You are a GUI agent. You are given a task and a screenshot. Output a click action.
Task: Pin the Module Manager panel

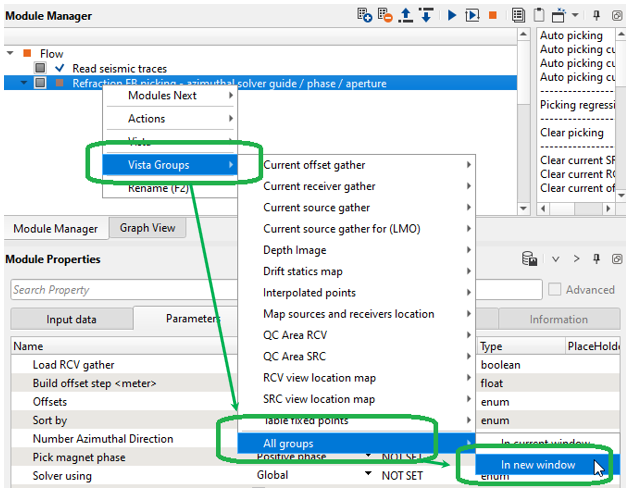(597, 16)
